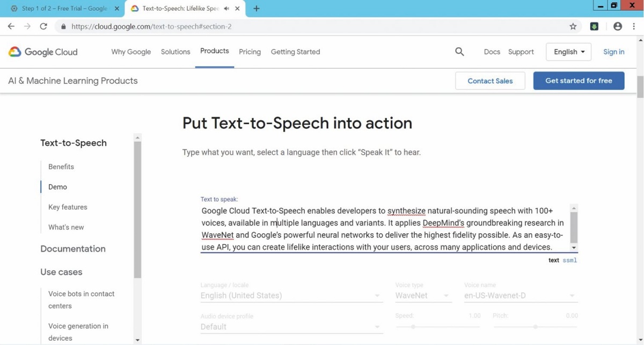The image size is (644, 345).
Task: Jump to the Benefits section
Action: click(61, 167)
